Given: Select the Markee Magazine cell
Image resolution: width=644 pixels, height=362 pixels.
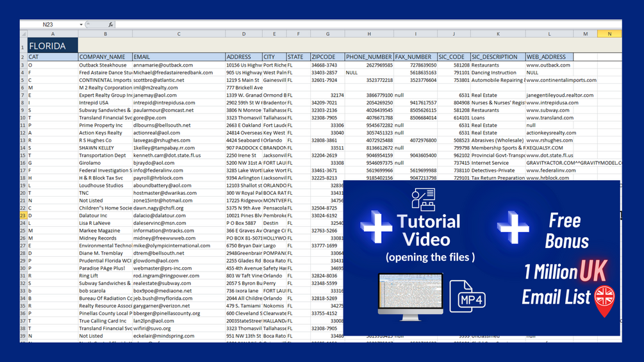Looking at the screenshot, I should click(105, 231).
